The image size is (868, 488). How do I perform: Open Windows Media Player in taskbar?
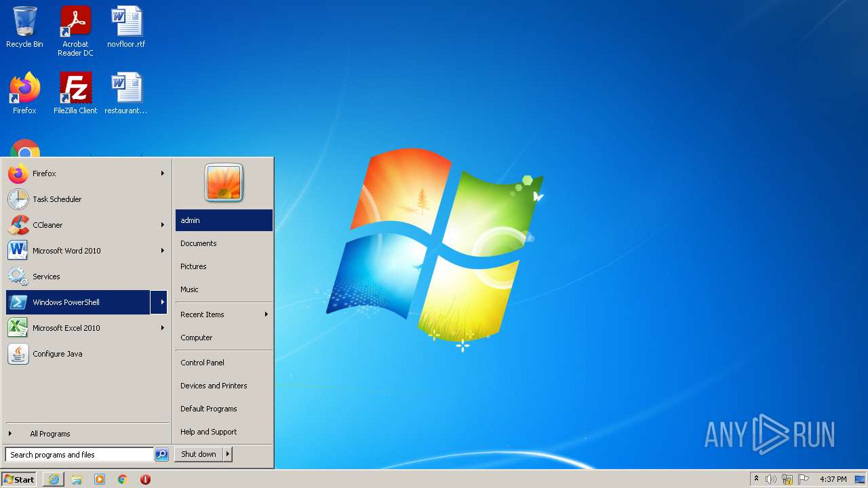point(100,479)
